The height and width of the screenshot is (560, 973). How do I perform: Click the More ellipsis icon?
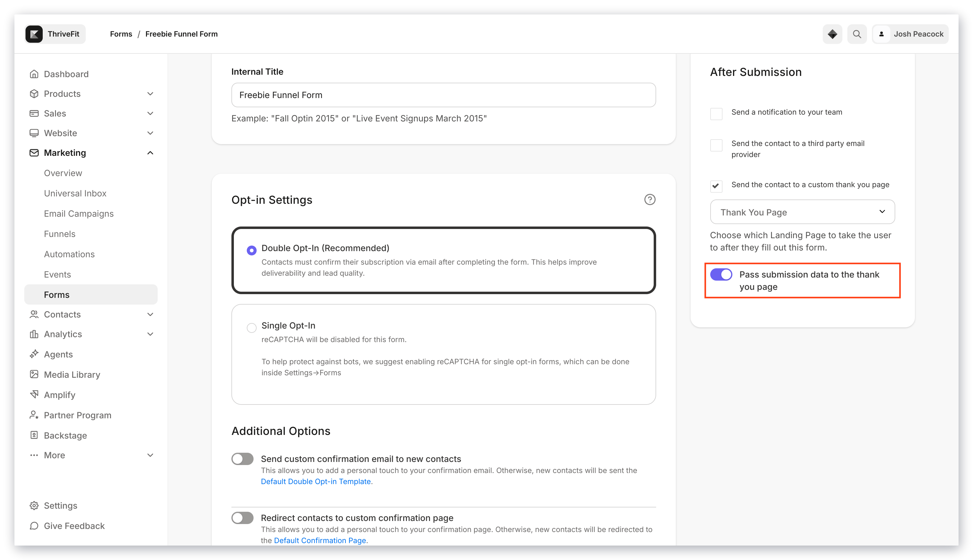pyautogui.click(x=34, y=455)
